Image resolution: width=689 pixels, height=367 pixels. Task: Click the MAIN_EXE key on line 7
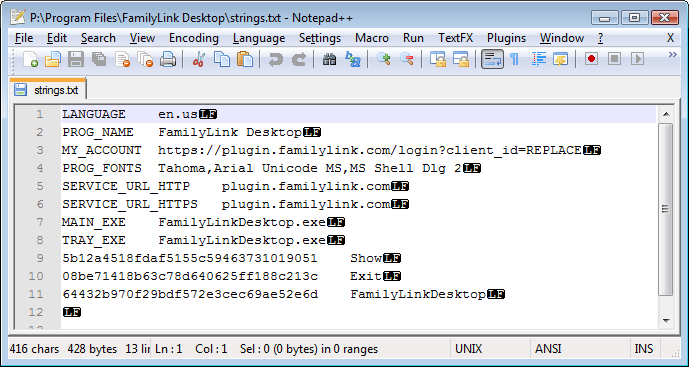(x=94, y=222)
